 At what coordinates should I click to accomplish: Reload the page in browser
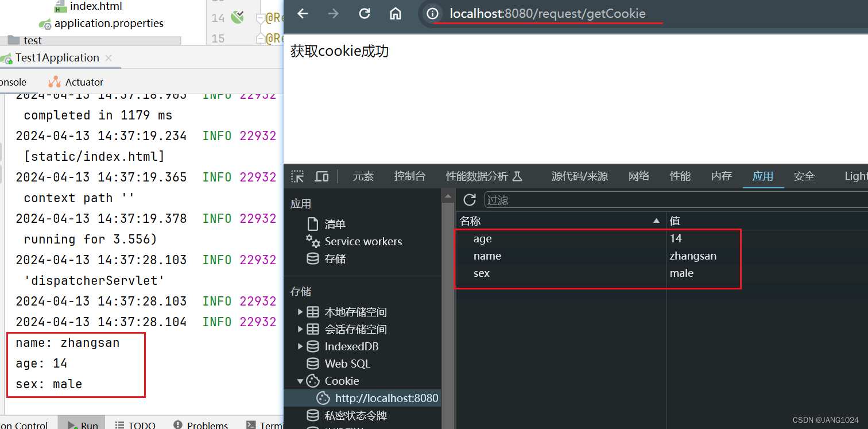click(x=365, y=14)
